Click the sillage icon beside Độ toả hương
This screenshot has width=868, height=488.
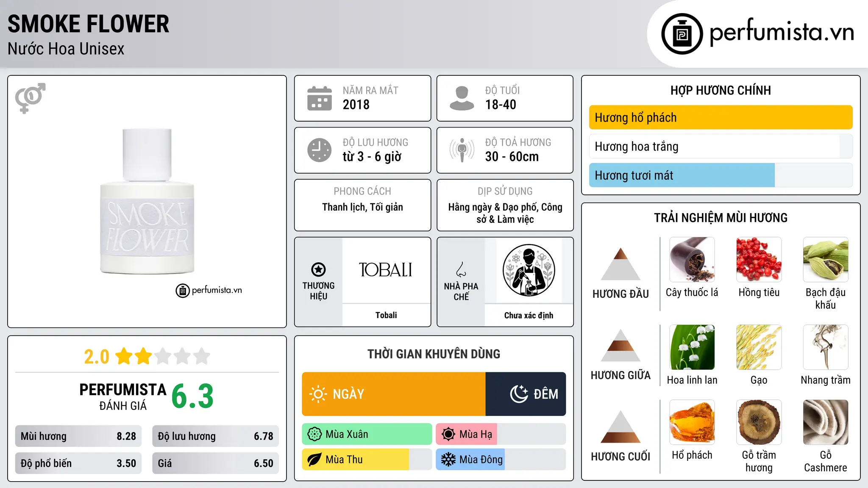pyautogui.click(x=462, y=150)
